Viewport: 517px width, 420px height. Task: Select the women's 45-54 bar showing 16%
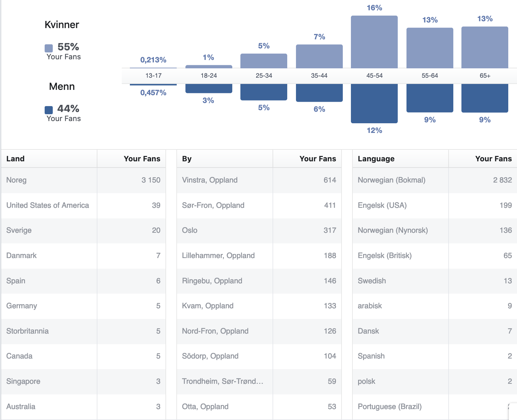[374, 42]
